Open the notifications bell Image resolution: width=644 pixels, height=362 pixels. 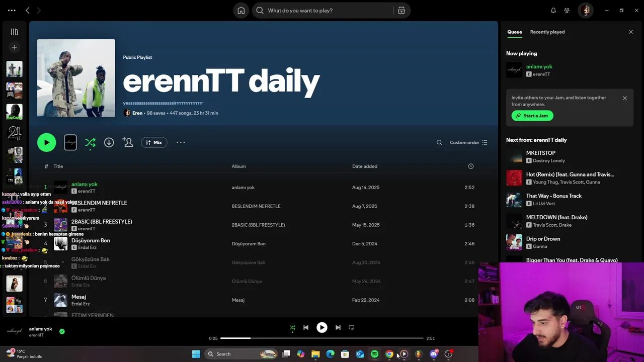[x=553, y=11]
